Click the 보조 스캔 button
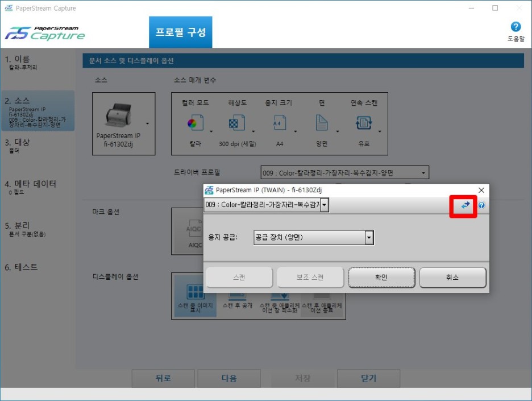 click(x=310, y=278)
